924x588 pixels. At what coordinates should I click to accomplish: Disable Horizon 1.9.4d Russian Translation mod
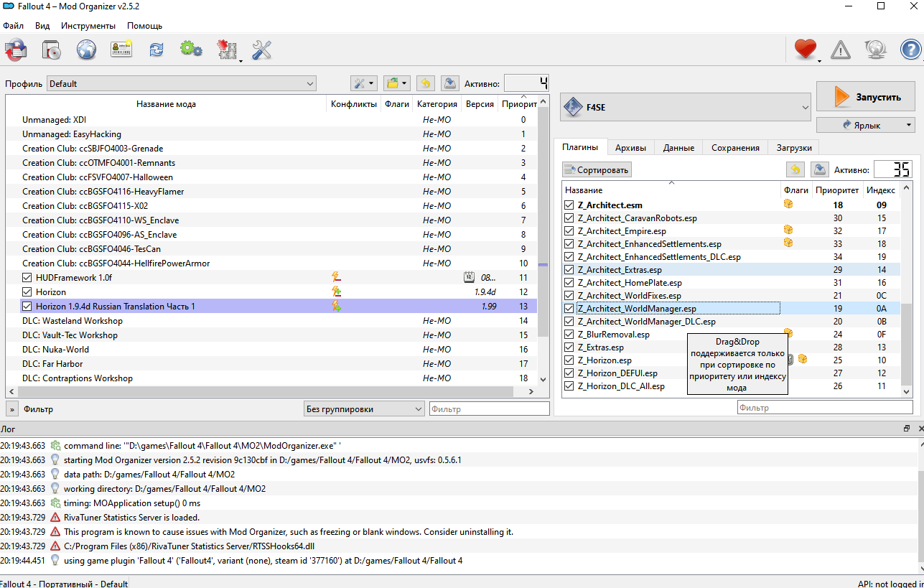pos(27,306)
